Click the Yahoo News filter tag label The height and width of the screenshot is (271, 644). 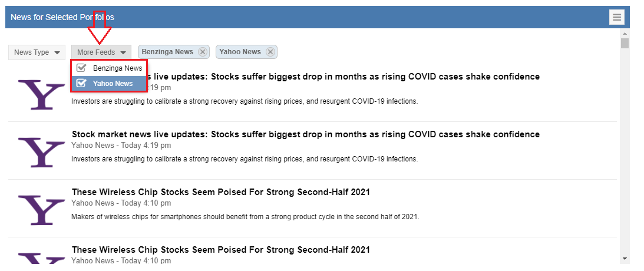240,52
